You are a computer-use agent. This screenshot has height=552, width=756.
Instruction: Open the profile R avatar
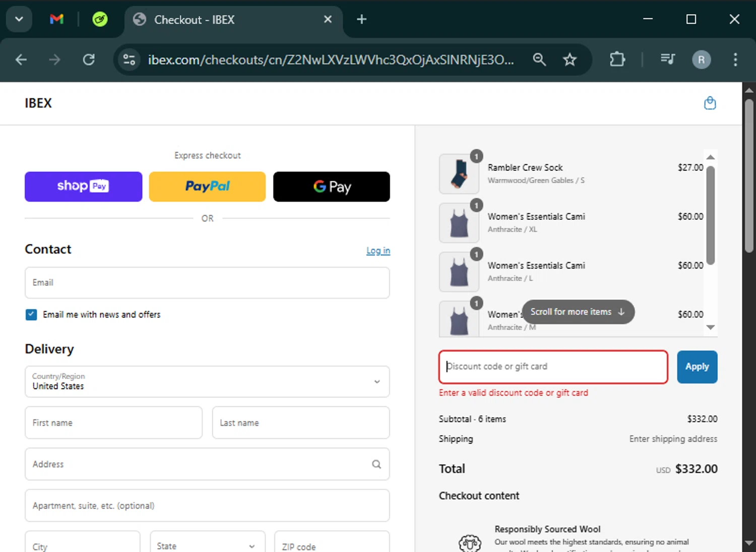pos(701,59)
